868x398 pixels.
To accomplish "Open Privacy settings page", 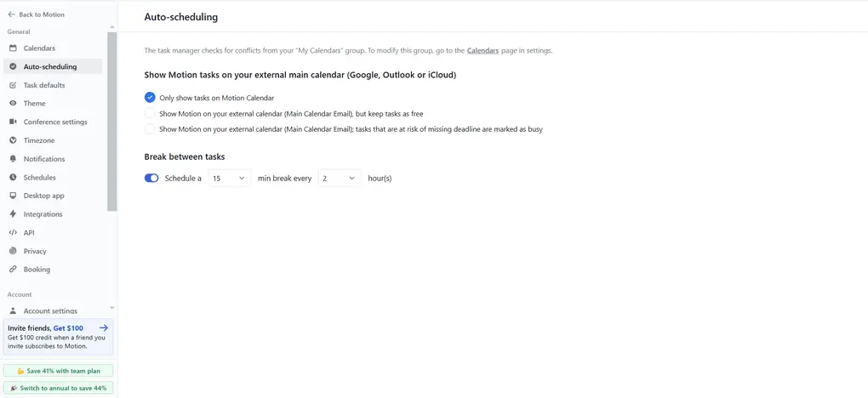I will click(x=53, y=252).
